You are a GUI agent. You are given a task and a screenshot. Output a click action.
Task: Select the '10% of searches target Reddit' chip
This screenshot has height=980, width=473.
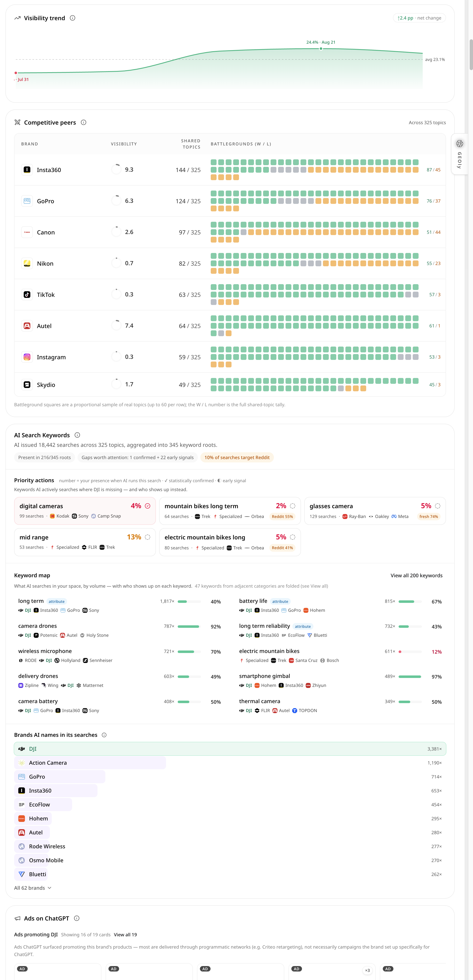point(237,457)
